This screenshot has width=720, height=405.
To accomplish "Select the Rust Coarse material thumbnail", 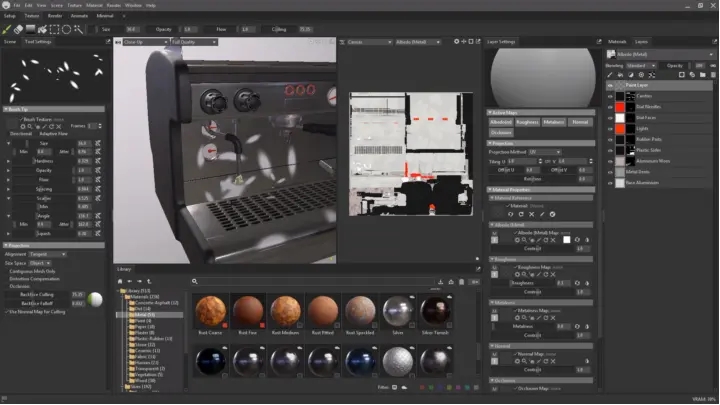I will coord(210,311).
